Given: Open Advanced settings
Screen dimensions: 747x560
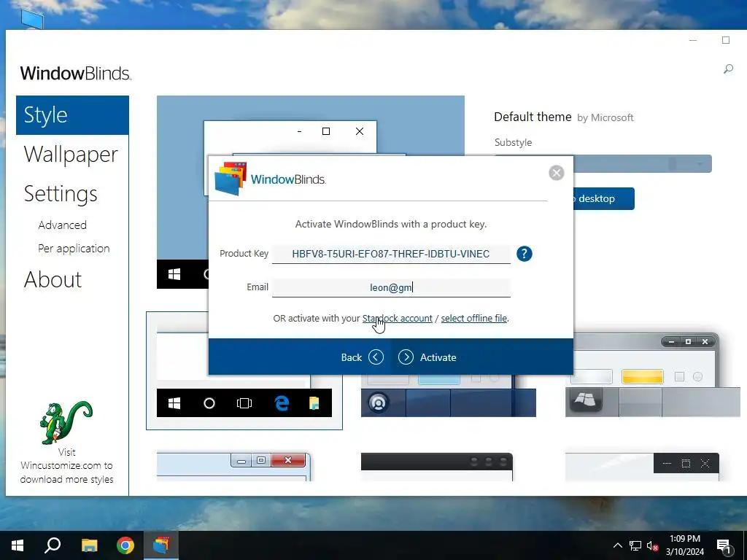Looking at the screenshot, I should coord(63,225).
